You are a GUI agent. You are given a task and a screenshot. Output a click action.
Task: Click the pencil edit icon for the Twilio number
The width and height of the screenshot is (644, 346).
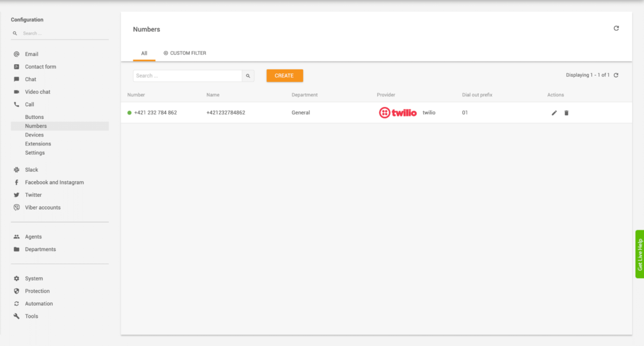coord(554,113)
